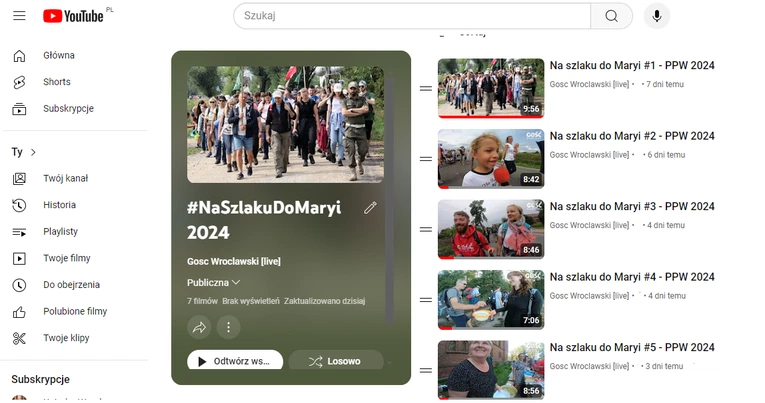Grab reorder handle for video #4
The image size is (765, 403).
(426, 300)
